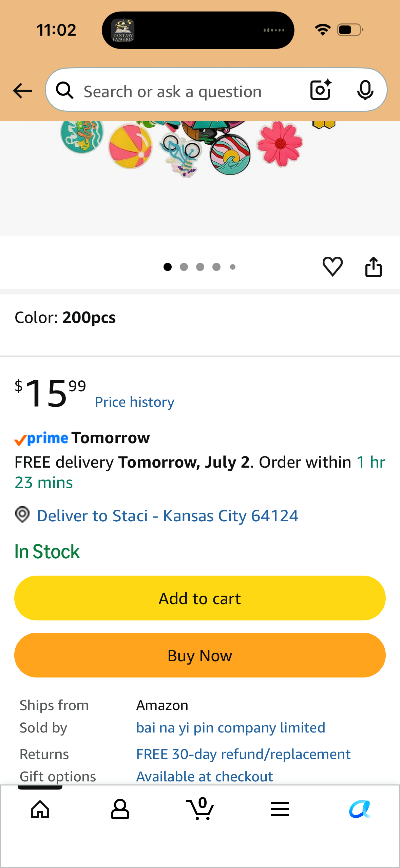Open the account profile tab

point(120,809)
